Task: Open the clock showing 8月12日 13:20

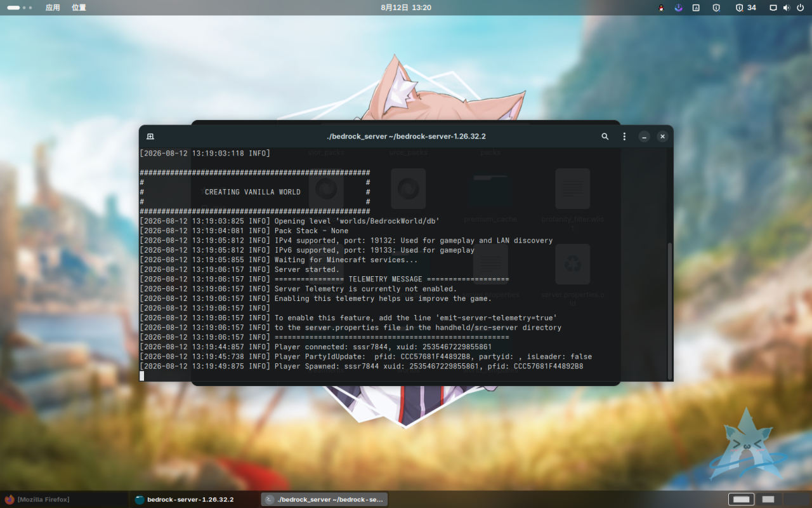Action: pyautogui.click(x=406, y=8)
